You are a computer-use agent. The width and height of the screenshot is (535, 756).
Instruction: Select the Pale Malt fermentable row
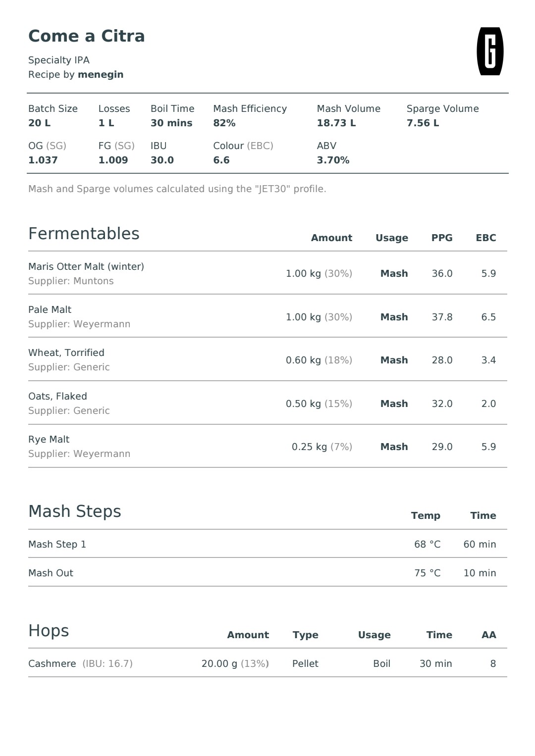click(x=267, y=316)
